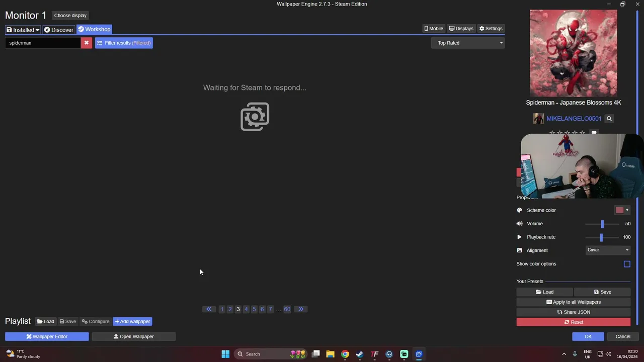Go to page 1

point(222,309)
